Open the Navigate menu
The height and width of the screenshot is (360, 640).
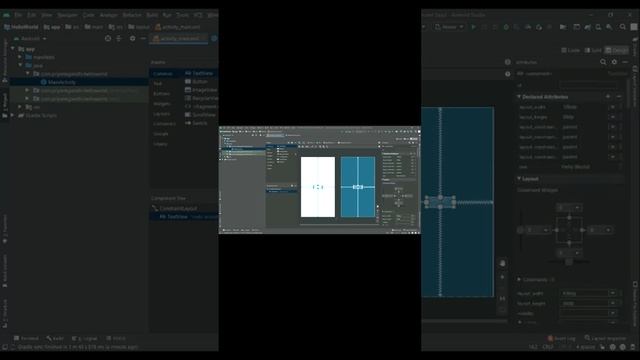coord(67,15)
